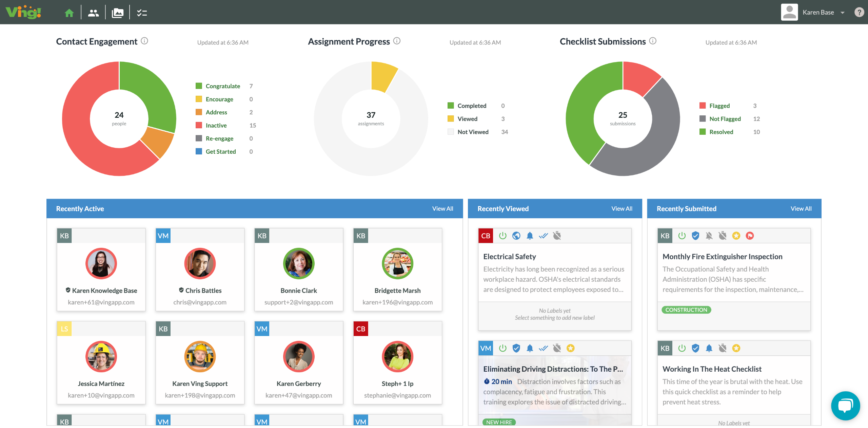Click the red flag icon on Fire Extinguisher card

coord(750,236)
